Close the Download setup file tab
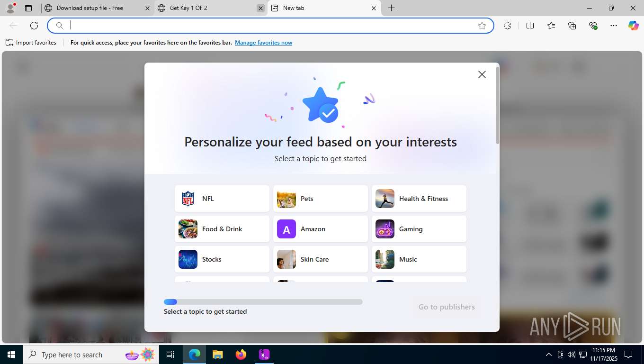Screen dimensions: 644x364 [x=147, y=8]
